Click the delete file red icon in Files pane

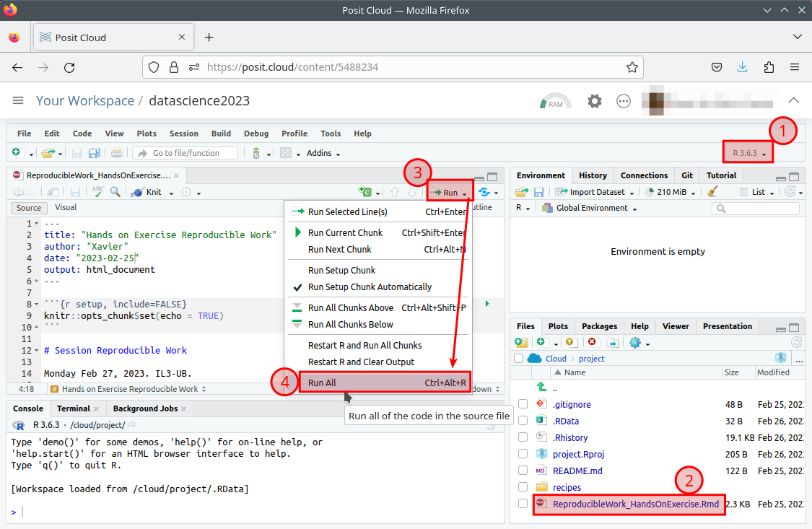(592, 342)
